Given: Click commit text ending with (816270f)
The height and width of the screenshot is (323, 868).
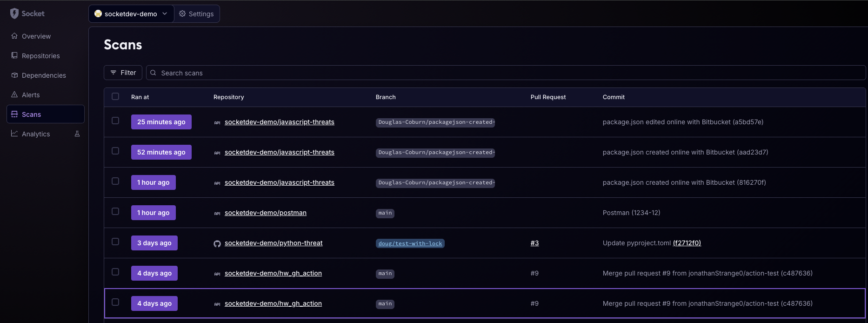Looking at the screenshot, I should pyautogui.click(x=684, y=182).
